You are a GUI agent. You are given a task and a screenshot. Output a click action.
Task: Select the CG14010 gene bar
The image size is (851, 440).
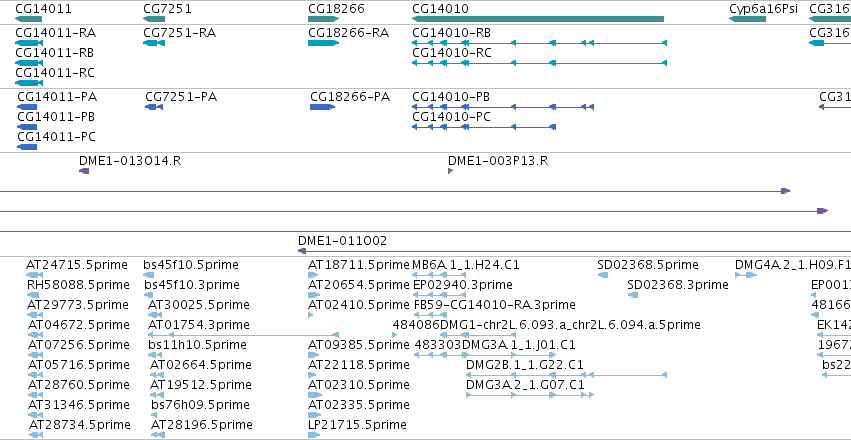point(538,19)
